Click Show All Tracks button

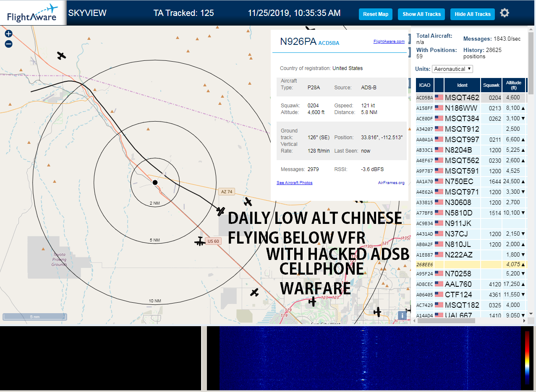[x=421, y=14]
